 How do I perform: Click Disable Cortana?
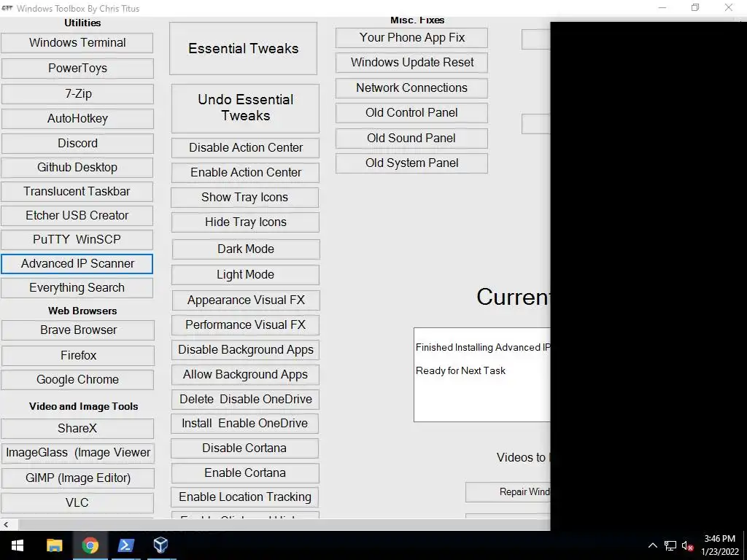click(x=245, y=448)
